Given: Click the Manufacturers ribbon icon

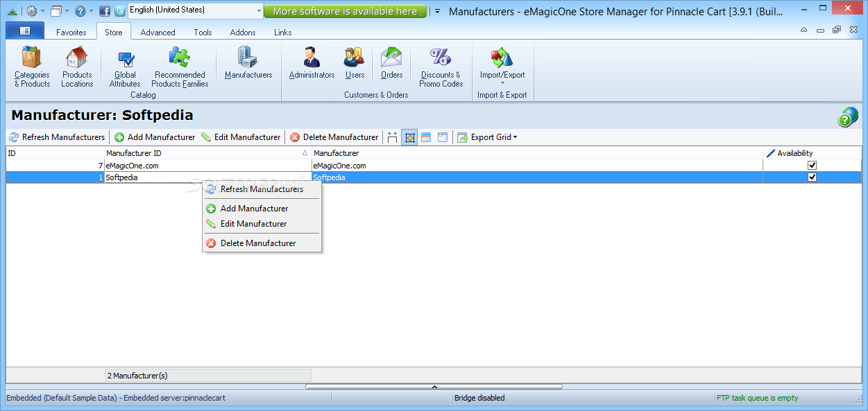Looking at the screenshot, I should 248,63.
